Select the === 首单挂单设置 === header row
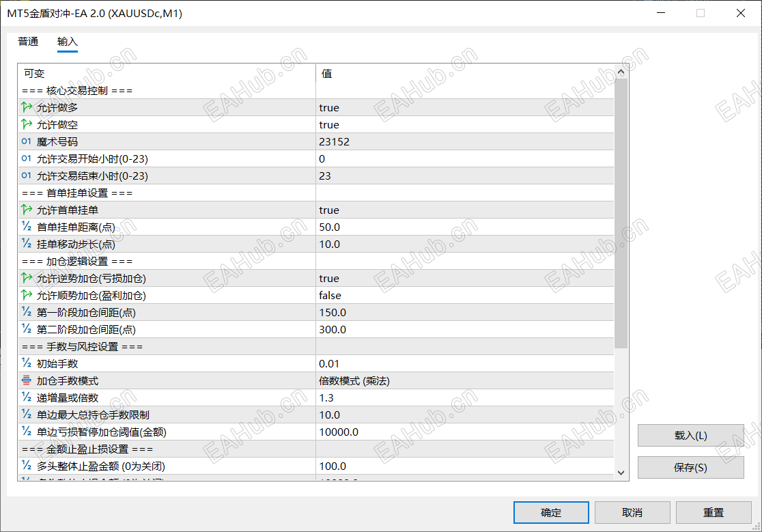 click(316, 193)
